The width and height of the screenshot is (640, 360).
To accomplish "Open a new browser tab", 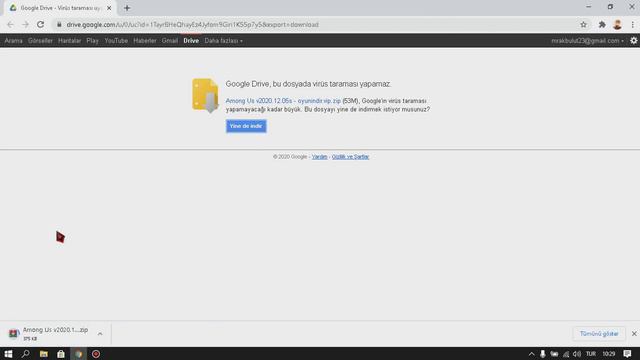I will pos(127,8).
